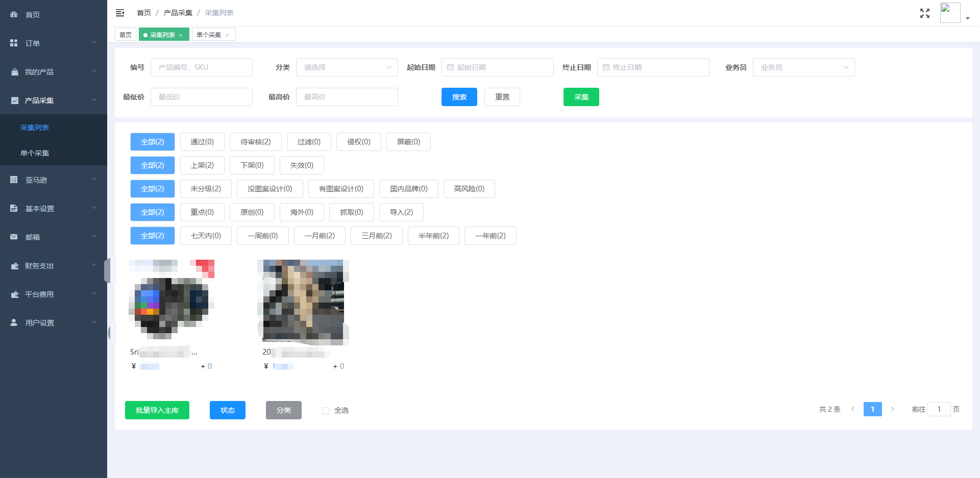Click the blue 搜索 button
Viewport: 980px width, 478px height.
click(459, 97)
